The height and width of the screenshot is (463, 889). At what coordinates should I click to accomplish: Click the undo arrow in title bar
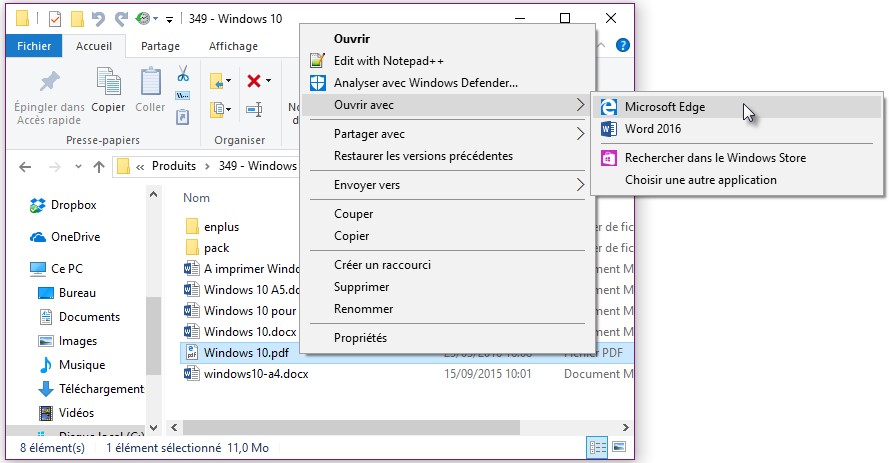98,19
